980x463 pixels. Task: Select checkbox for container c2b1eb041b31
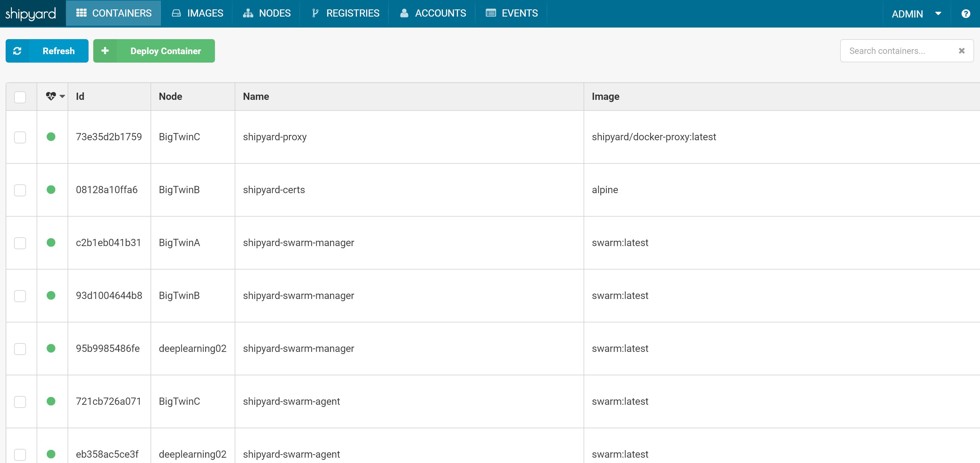pyautogui.click(x=20, y=243)
